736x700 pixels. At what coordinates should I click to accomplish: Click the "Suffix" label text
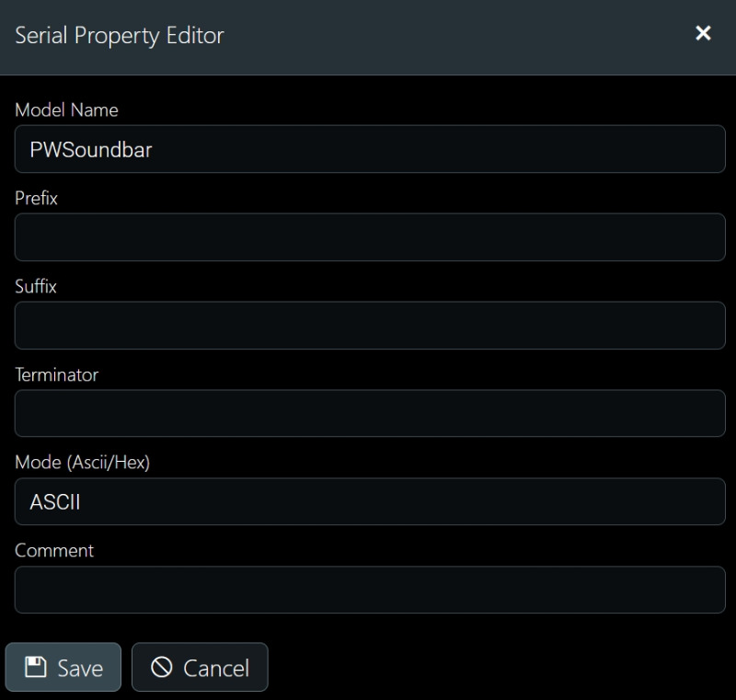click(x=36, y=286)
